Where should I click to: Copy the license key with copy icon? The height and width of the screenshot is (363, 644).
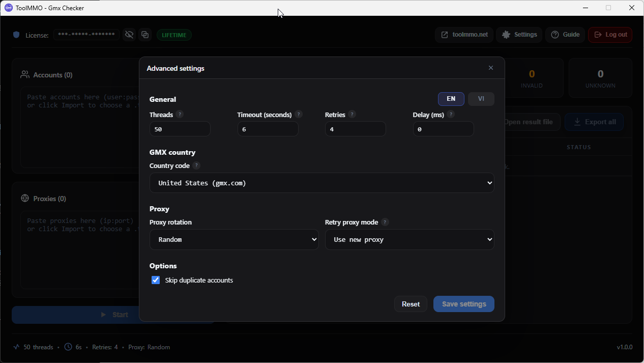coord(145,35)
